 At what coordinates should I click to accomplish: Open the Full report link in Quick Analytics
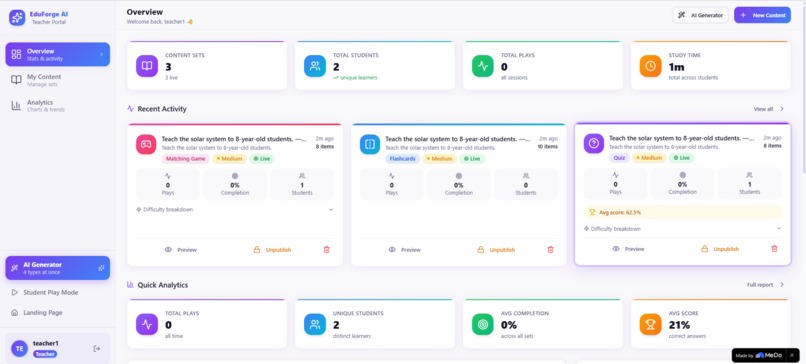(x=765, y=285)
